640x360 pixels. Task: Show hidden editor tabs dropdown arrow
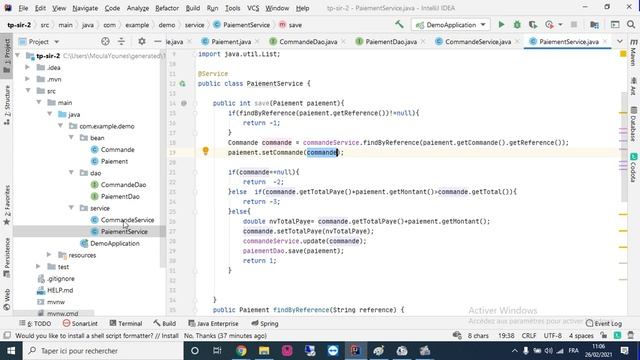[620, 41]
